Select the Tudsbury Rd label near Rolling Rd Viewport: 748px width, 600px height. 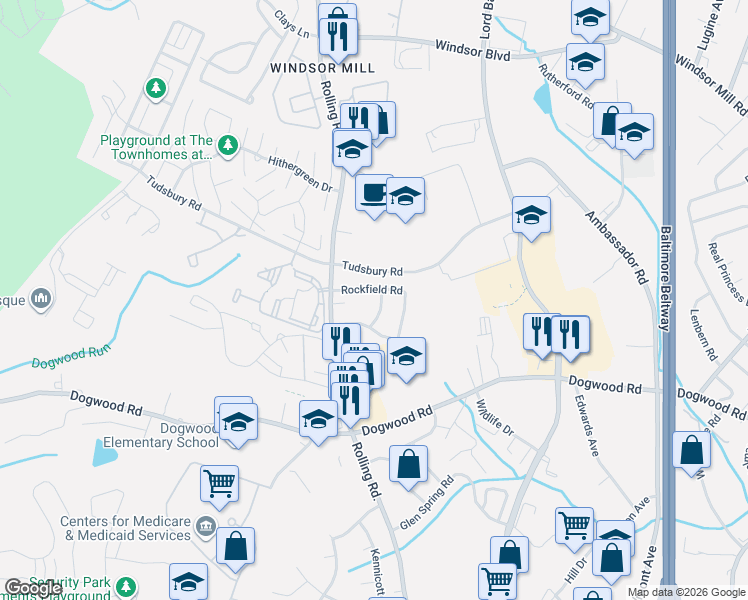click(373, 269)
